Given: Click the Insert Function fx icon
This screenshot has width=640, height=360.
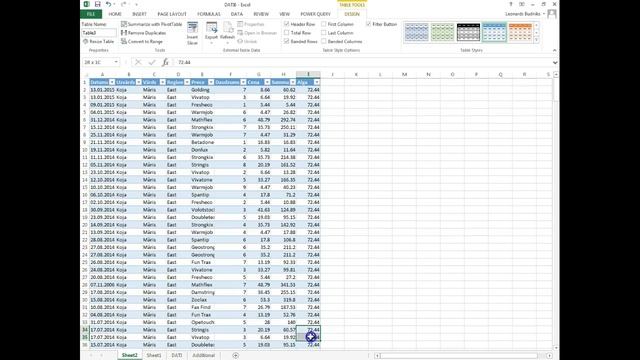Looking at the screenshot, I should 165,62.
